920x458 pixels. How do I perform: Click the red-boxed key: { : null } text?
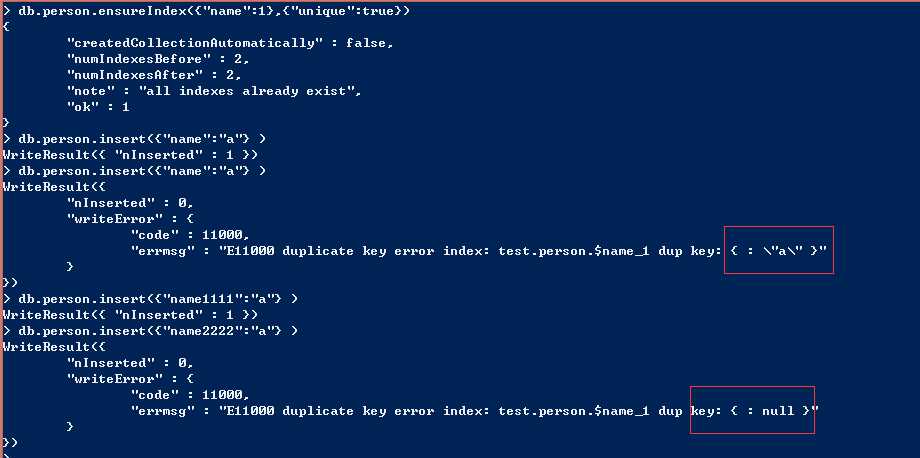point(753,411)
